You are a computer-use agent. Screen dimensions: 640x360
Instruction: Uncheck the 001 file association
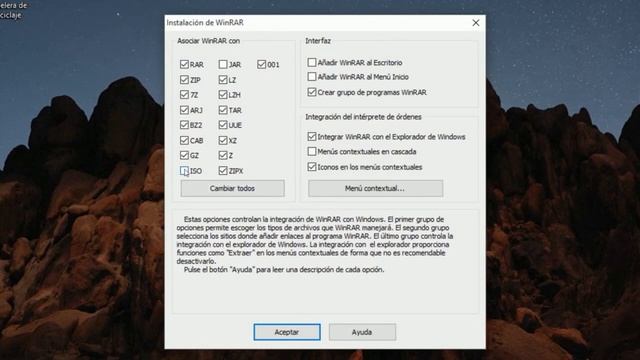click(262, 64)
